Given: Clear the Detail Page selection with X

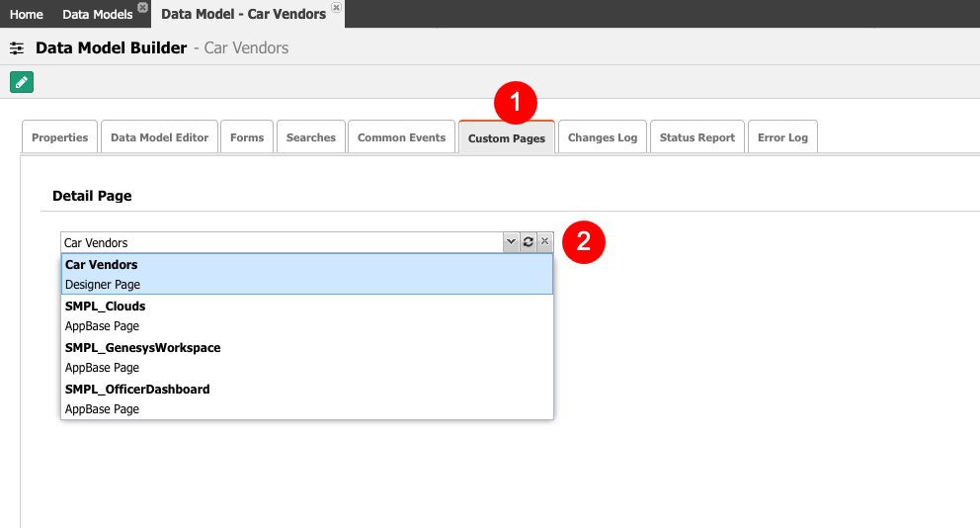Looking at the screenshot, I should point(545,241).
